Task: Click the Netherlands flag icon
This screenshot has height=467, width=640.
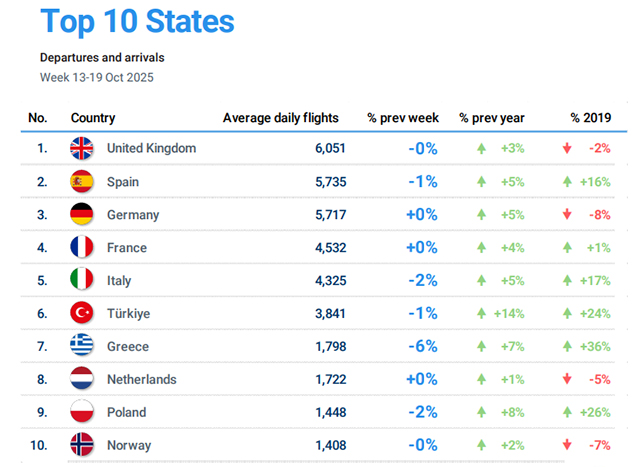Action: pyautogui.click(x=82, y=379)
